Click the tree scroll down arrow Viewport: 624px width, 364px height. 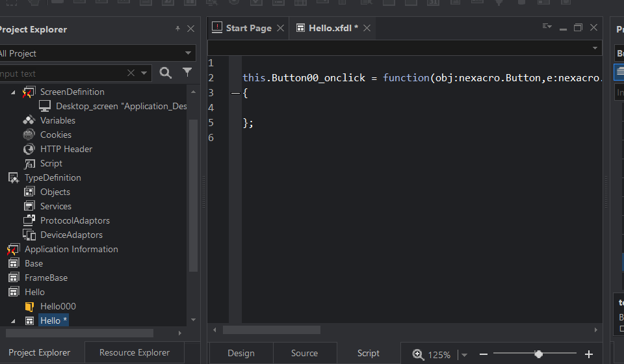click(x=194, y=320)
